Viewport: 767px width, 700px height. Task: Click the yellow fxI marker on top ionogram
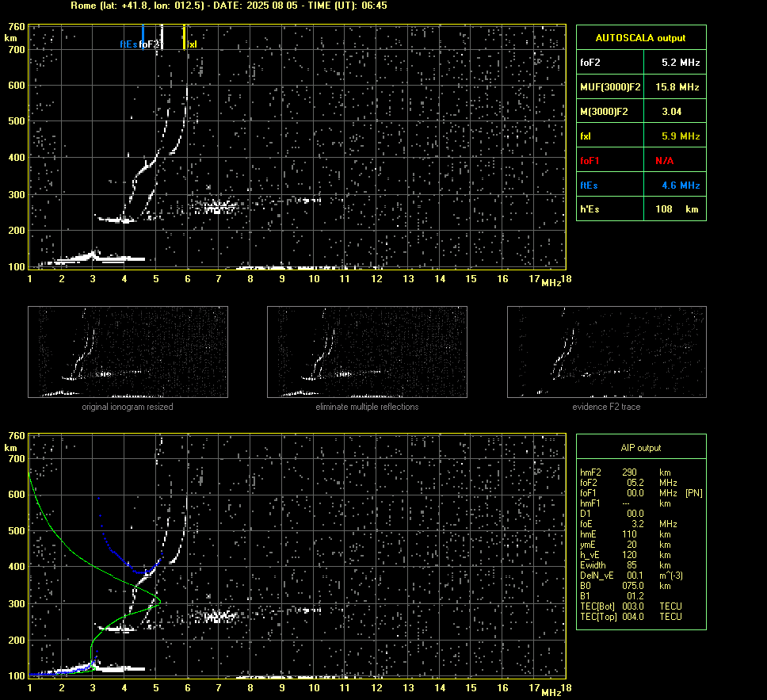point(184,37)
